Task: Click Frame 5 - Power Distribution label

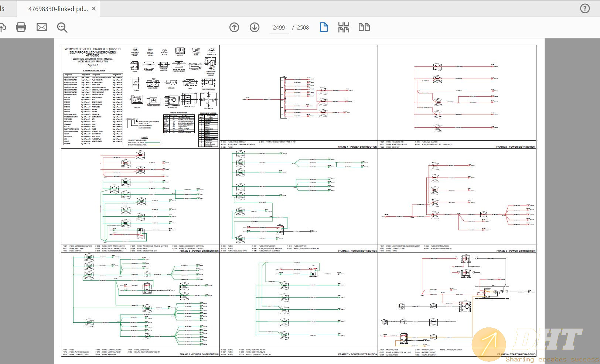Action: coord(515,251)
